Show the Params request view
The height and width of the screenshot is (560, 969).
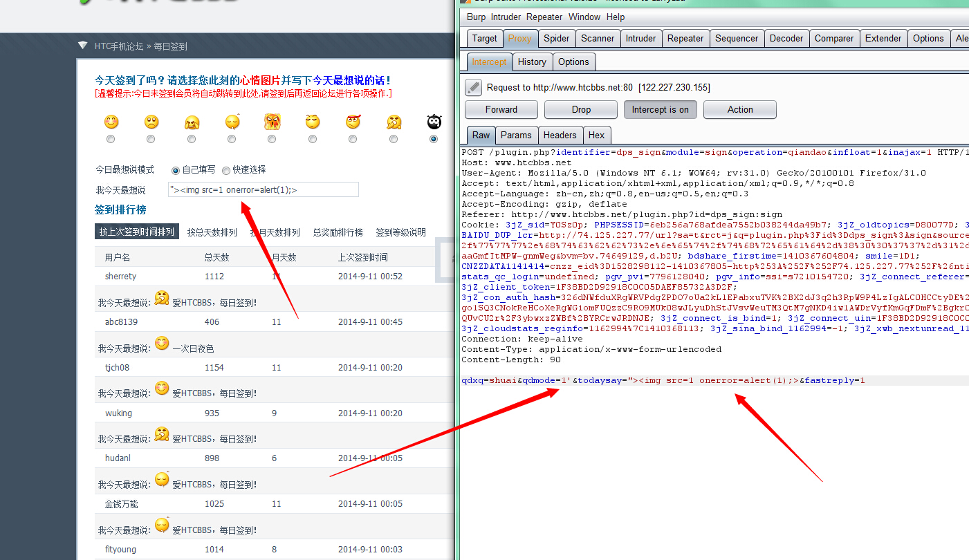click(x=516, y=135)
